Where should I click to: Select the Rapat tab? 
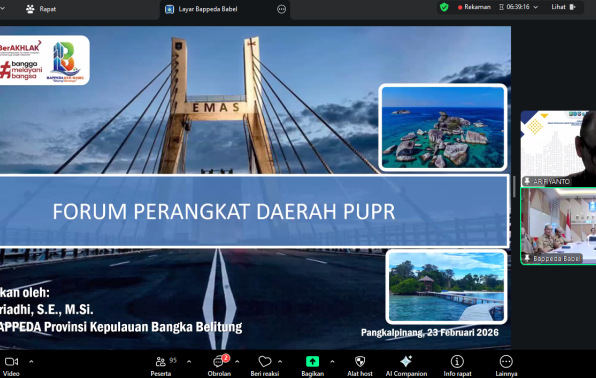pyautogui.click(x=41, y=9)
